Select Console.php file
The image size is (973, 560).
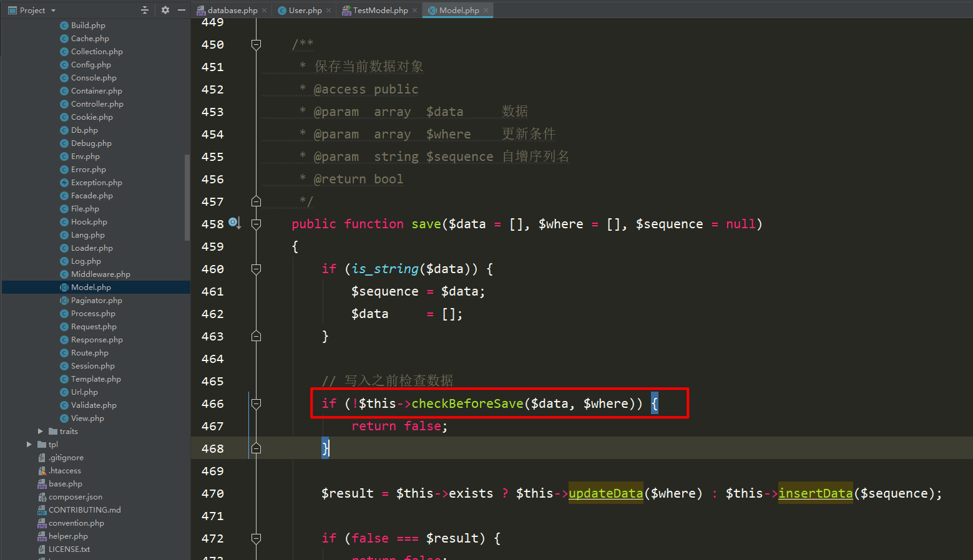[94, 78]
